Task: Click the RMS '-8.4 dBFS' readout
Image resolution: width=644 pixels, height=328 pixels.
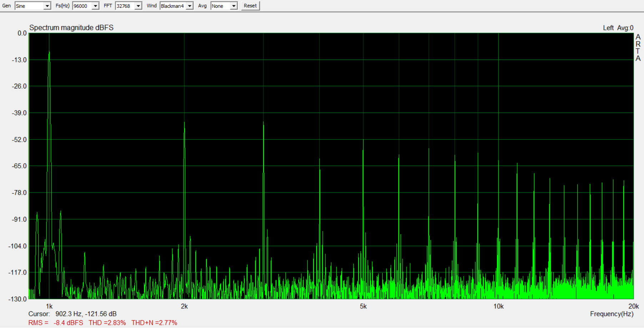Action: pyautogui.click(x=69, y=323)
